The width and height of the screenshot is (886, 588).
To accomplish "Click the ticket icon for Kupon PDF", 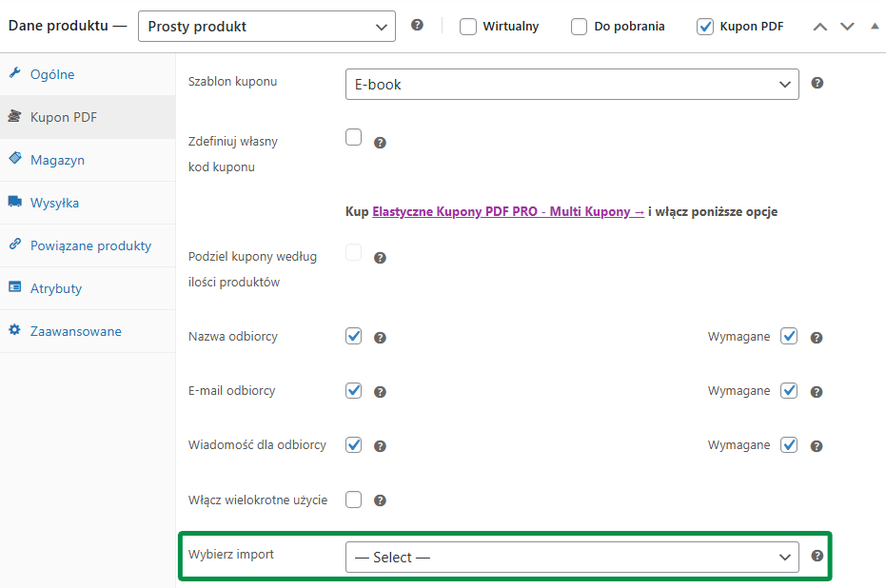I will point(15,116).
